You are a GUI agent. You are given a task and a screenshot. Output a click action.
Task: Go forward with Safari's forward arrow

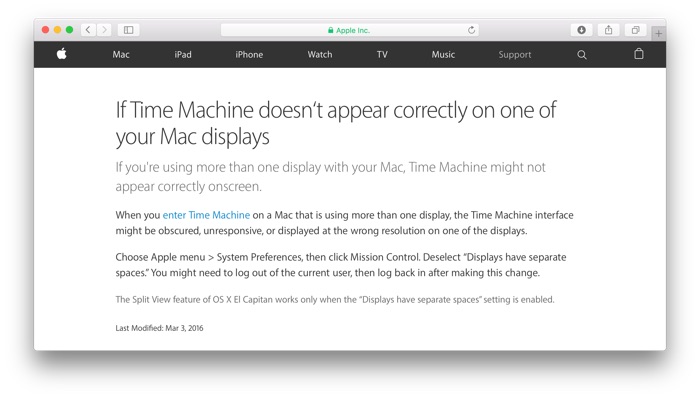(104, 30)
